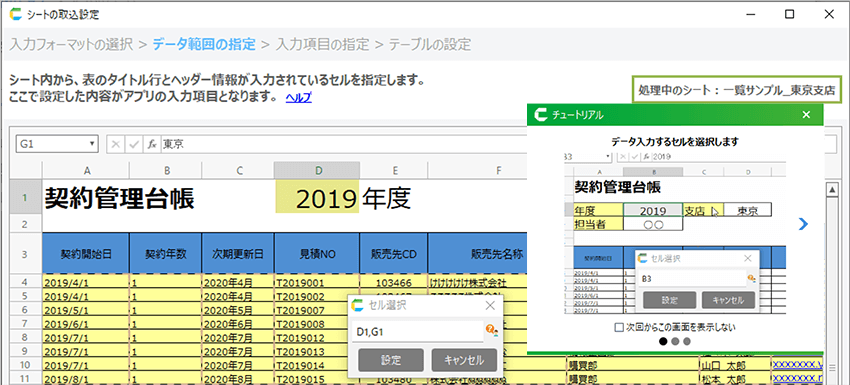Open the G1 name box dropdown

click(93, 144)
